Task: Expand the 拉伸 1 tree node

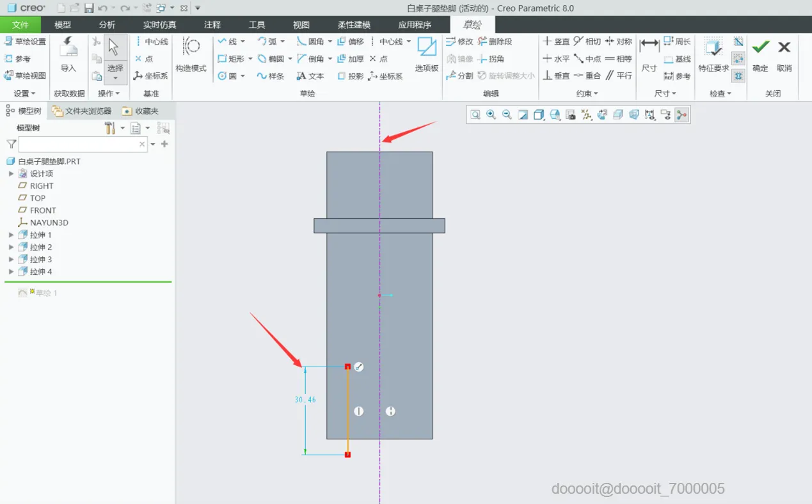Action: 11,235
